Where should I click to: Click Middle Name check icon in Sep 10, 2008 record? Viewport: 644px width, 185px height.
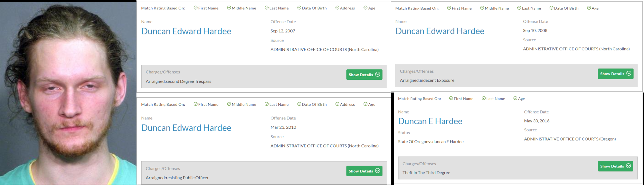click(482, 8)
